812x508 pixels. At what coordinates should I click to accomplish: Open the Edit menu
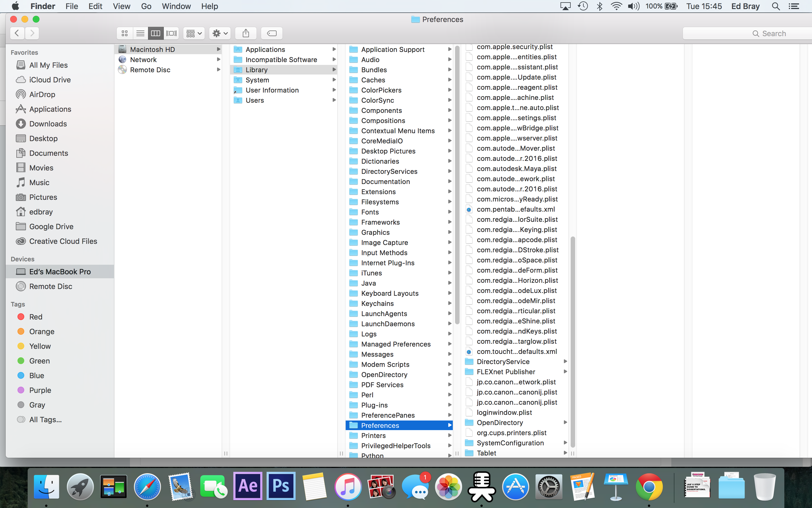[95, 6]
